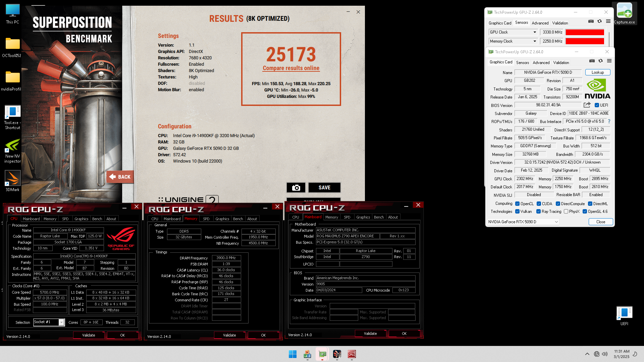Open the OCTool052 folder on desktop
Screen dimensions: 644x362
(x=12, y=47)
